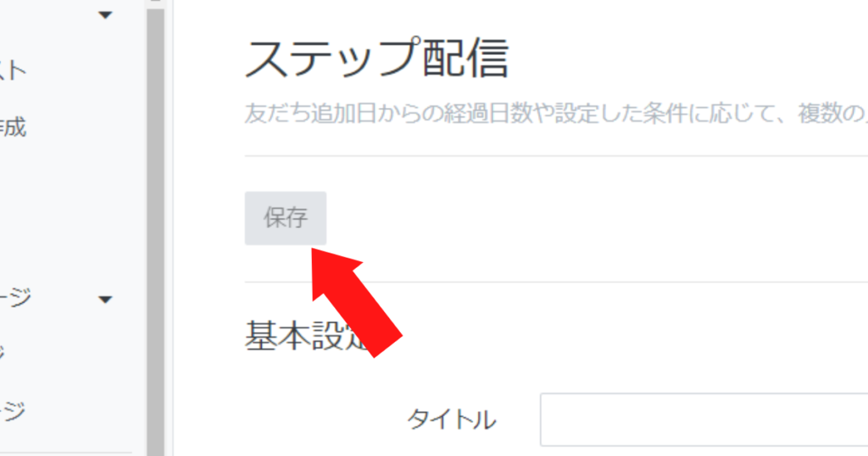Open the sidebar item ending in 成
868x456 pixels.
(12, 127)
